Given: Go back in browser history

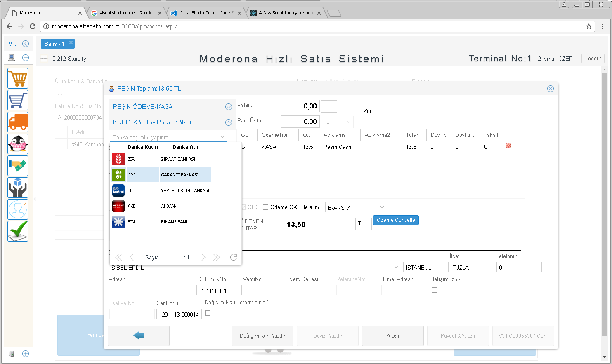Looking at the screenshot, I should tap(9, 26).
